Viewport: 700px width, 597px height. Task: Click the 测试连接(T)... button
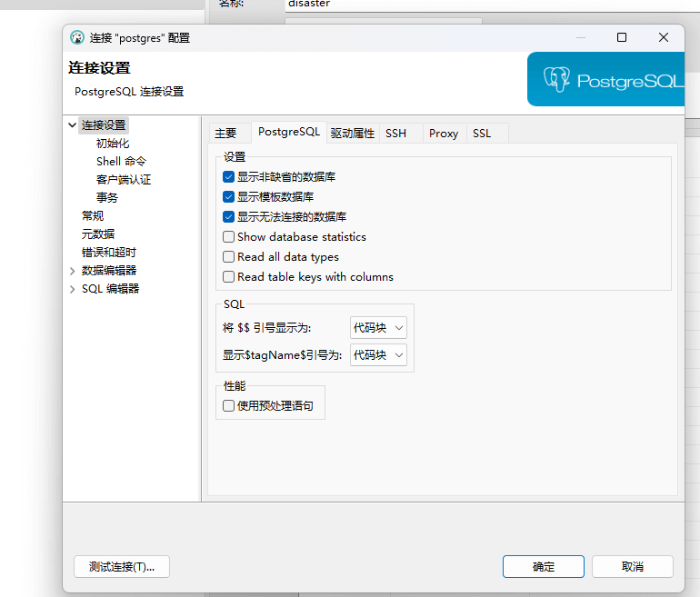coord(122,566)
